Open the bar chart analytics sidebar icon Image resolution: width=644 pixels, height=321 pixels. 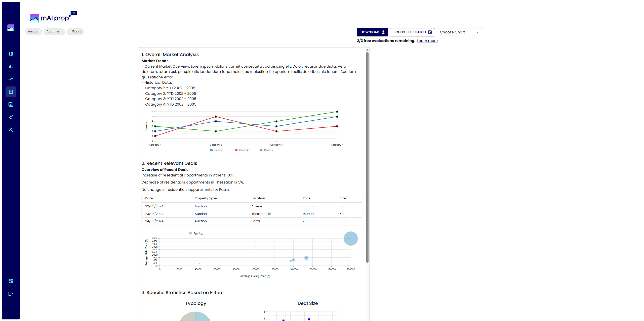[x=11, y=67]
